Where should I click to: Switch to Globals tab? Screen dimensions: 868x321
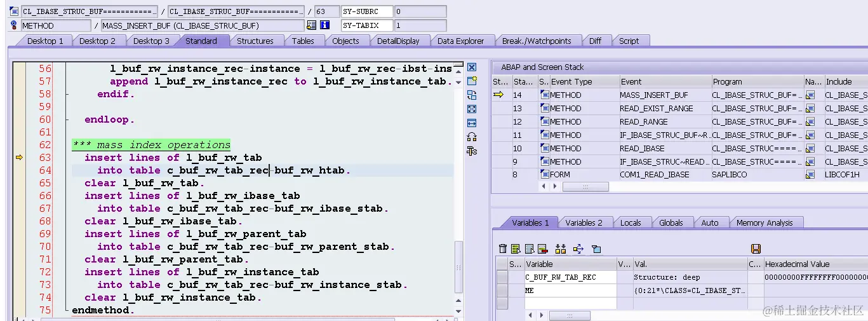[671, 222]
